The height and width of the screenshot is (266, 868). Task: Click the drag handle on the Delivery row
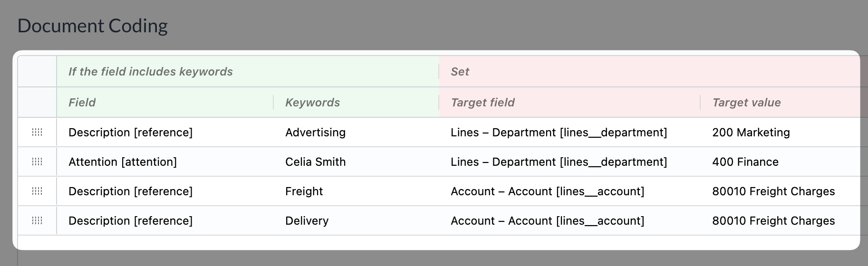pos(37,220)
